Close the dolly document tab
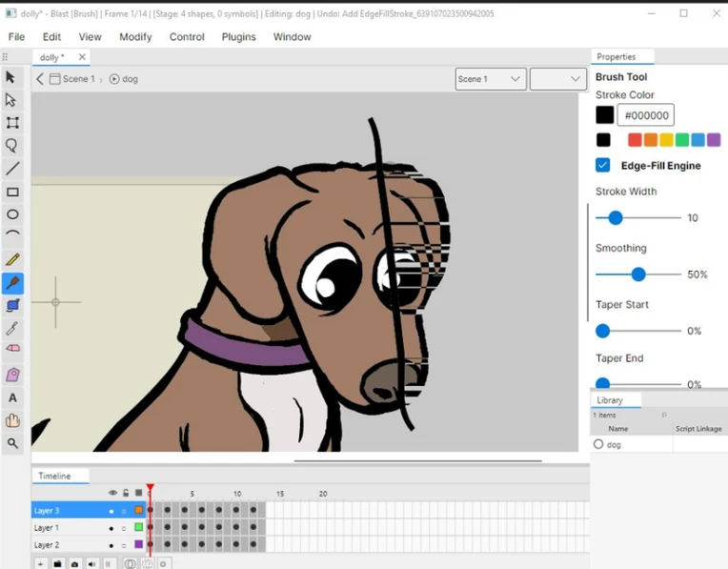This screenshot has height=569, width=728. 82,56
